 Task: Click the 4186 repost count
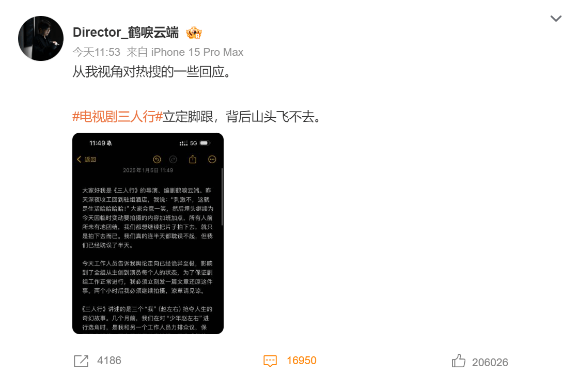pyautogui.click(x=109, y=360)
